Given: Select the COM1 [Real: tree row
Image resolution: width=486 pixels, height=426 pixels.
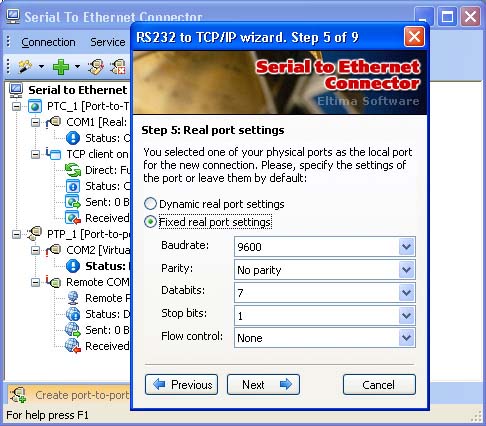Looking at the screenshot, I should (x=97, y=122).
